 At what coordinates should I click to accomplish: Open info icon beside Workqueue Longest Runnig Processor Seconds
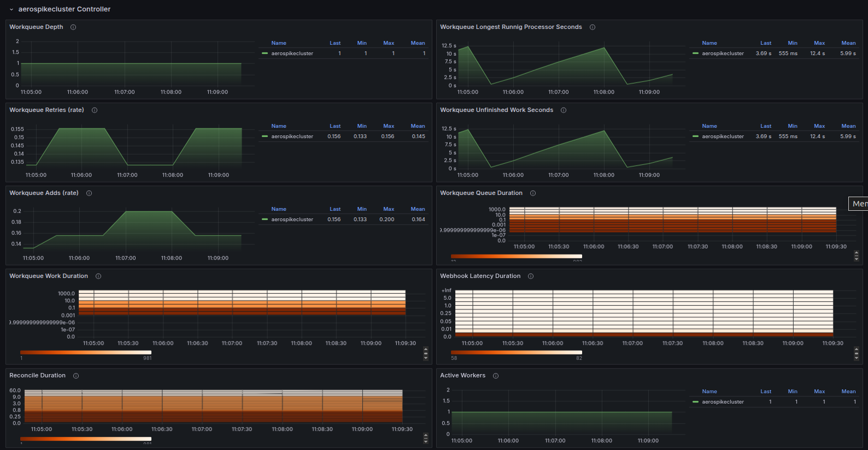593,27
